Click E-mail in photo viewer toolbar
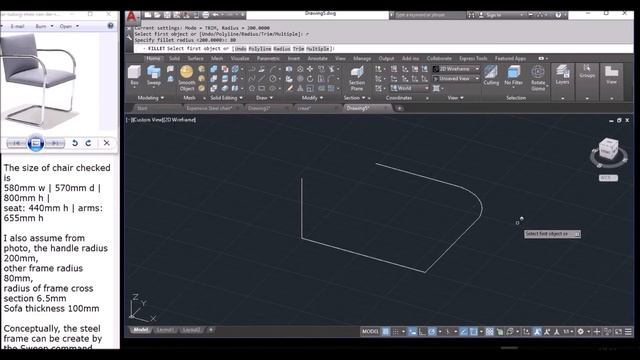640x360 pixels. pyautogui.click(x=17, y=26)
